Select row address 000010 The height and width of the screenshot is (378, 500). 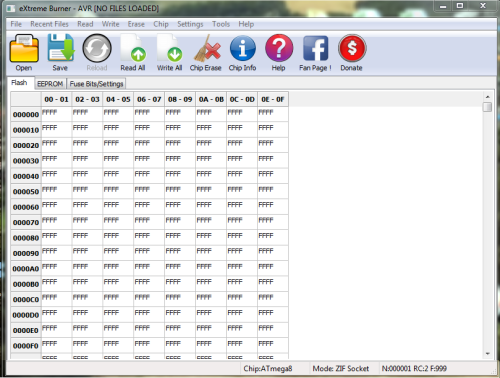click(x=26, y=130)
